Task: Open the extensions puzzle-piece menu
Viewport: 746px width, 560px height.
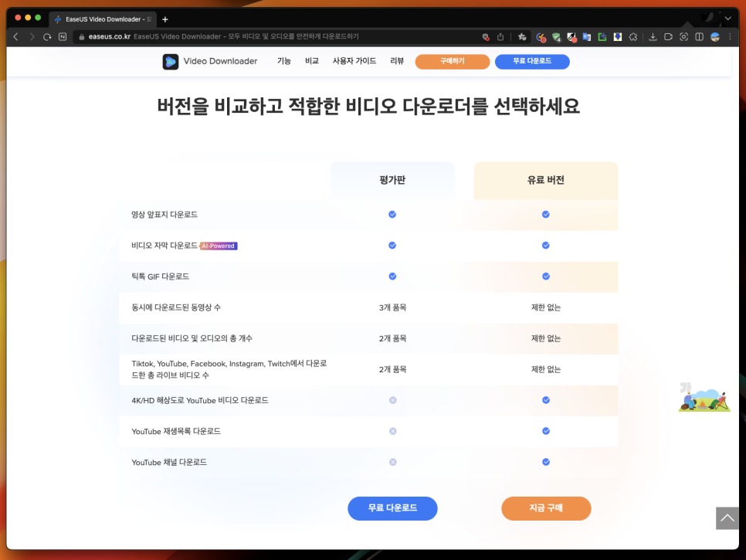Action: [x=633, y=36]
